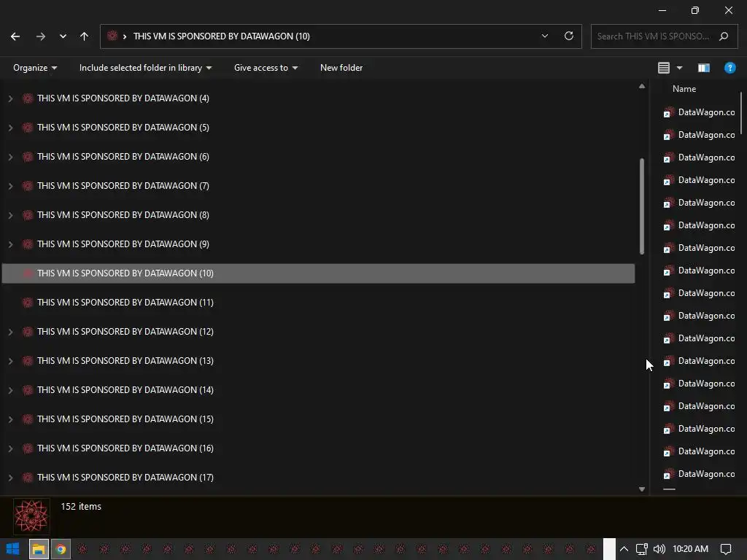Image resolution: width=747 pixels, height=560 pixels.
Task: Open the notification center icon
Action: pyautogui.click(x=726, y=549)
